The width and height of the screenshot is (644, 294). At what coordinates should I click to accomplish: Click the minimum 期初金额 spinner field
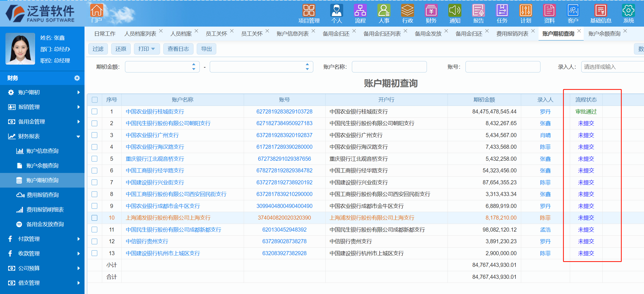pos(162,67)
